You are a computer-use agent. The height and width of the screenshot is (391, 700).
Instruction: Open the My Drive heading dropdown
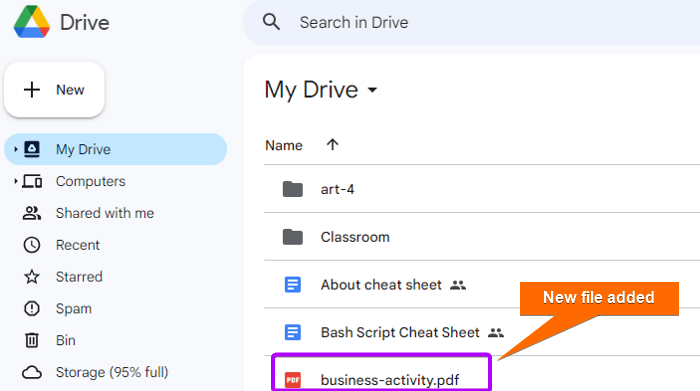click(x=372, y=90)
